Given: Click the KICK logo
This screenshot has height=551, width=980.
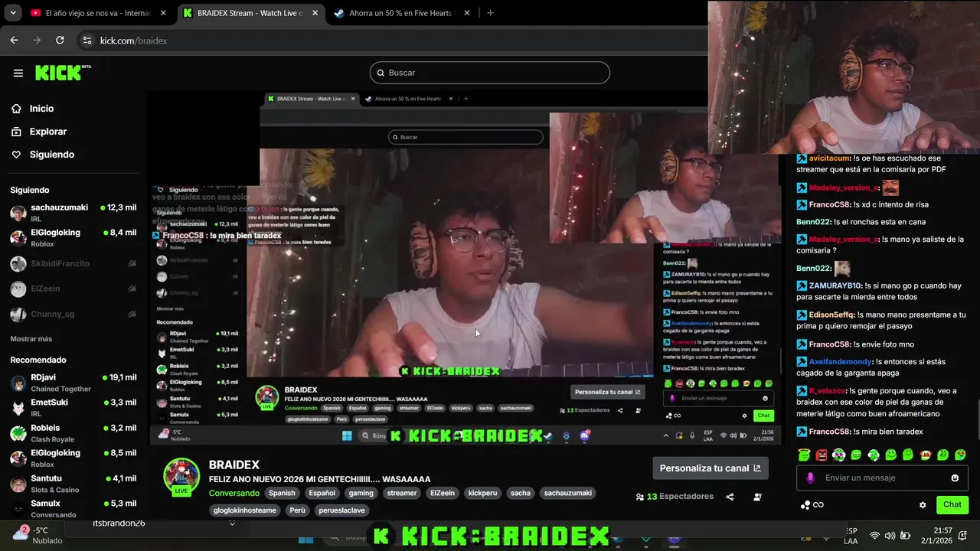Looking at the screenshot, I should [63, 73].
